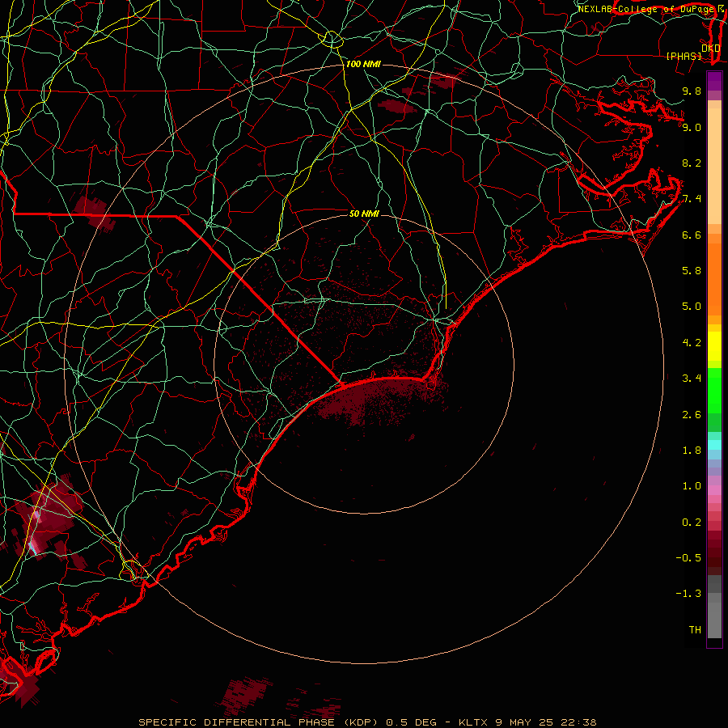Screen dimensions: 728x728
Task: Click the TH threshold label on the scale
Action: point(695,630)
